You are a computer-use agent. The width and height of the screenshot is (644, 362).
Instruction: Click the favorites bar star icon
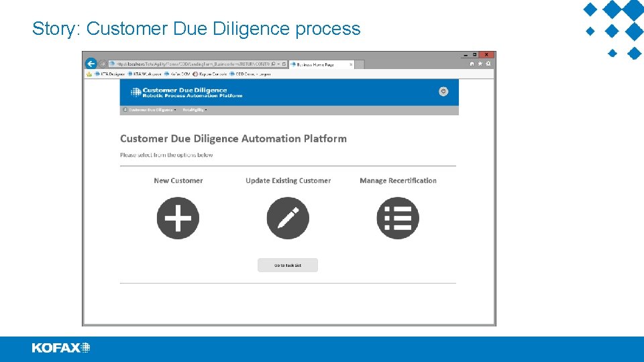[89, 74]
